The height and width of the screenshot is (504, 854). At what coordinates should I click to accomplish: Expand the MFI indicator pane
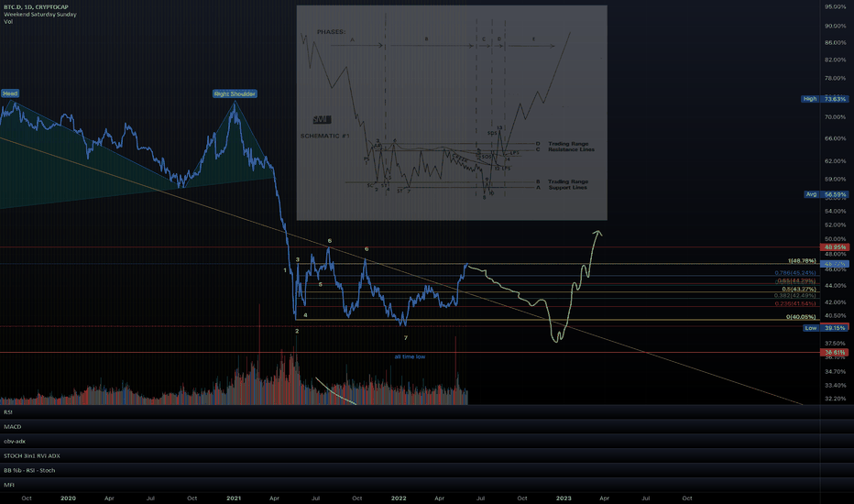tap(410, 485)
